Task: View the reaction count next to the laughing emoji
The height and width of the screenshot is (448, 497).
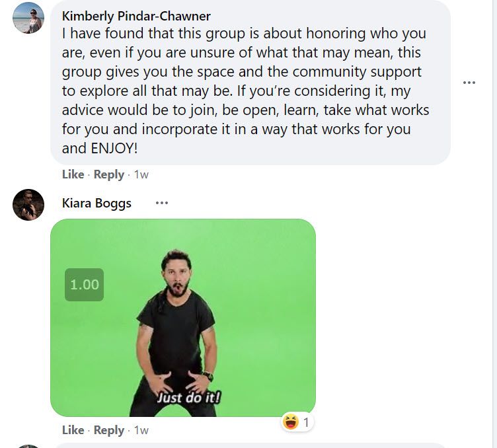Action: coord(306,422)
